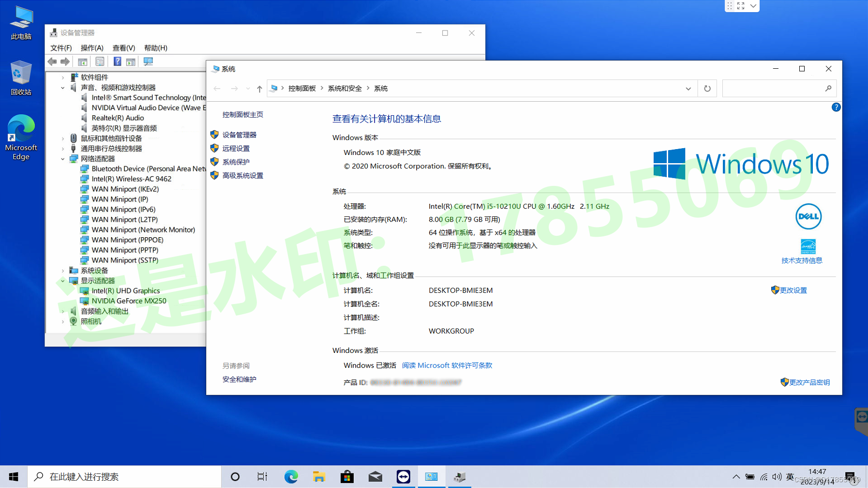This screenshot has width=868, height=488.
Task: Open TeamViewer from the taskbar
Action: 403,477
